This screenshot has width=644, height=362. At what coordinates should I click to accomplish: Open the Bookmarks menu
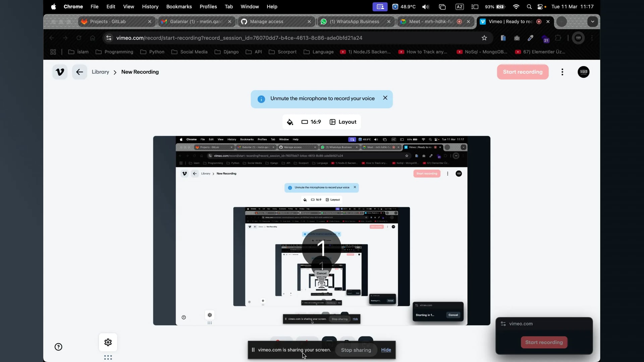(x=179, y=6)
